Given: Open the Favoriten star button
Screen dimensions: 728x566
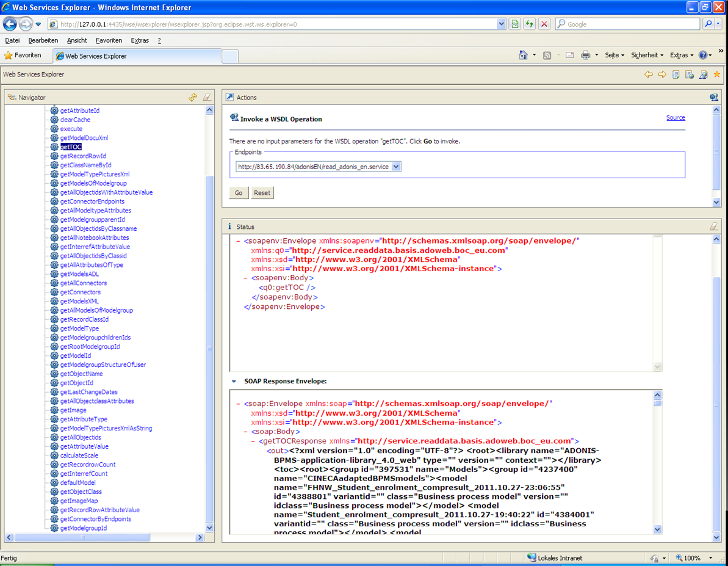Looking at the screenshot, I should click(23, 56).
